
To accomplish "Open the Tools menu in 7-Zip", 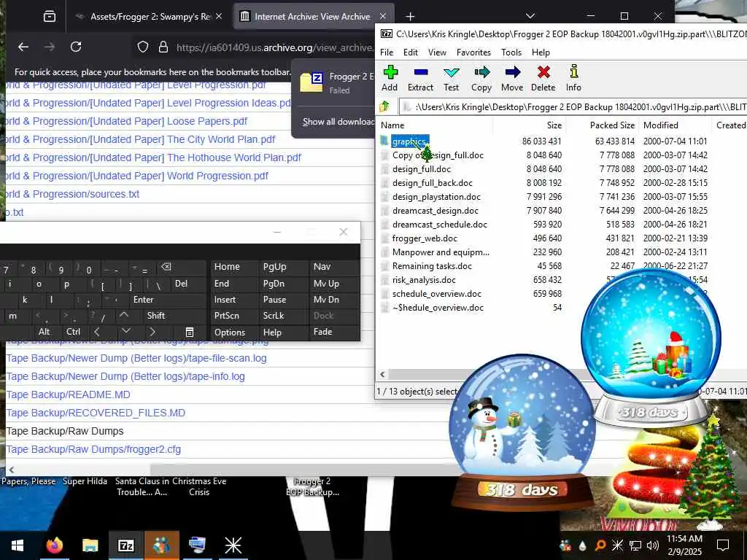I will (x=511, y=52).
